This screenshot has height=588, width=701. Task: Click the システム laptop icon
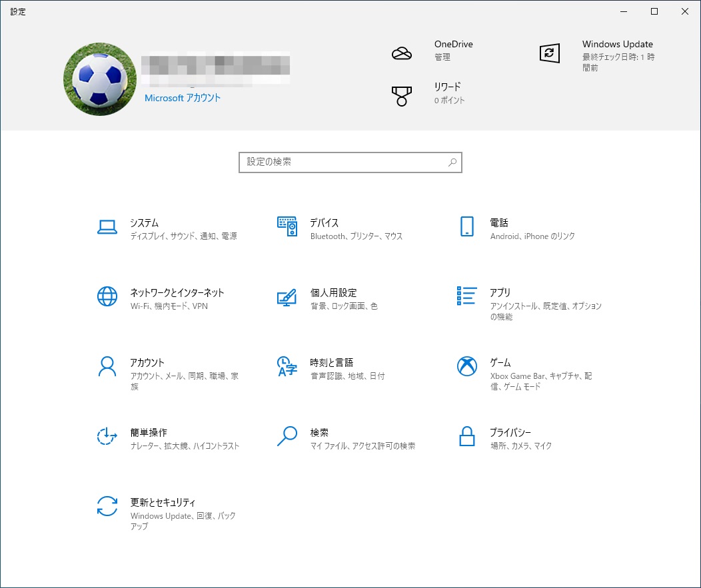tap(107, 227)
